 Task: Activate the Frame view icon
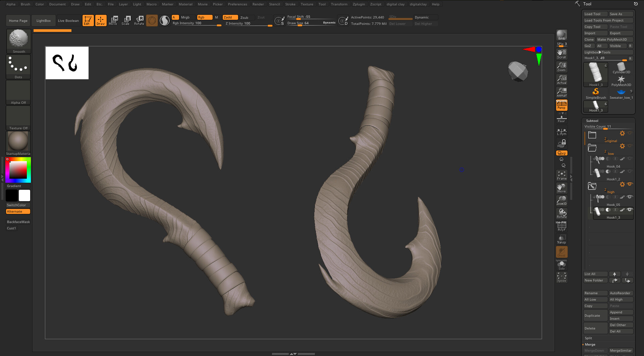pyautogui.click(x=561, y=175)
